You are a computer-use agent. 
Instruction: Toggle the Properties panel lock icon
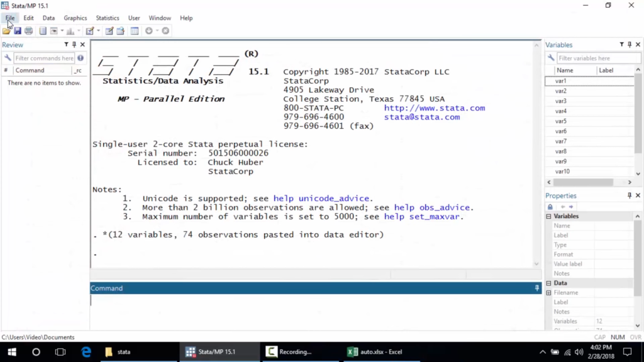[550, 207]
